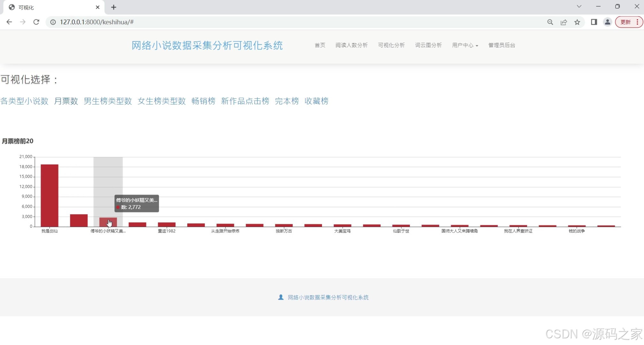The image size is (644, 345).
Task: Expand the 用户中心 dropdown menu
Action: click(465, 45)
